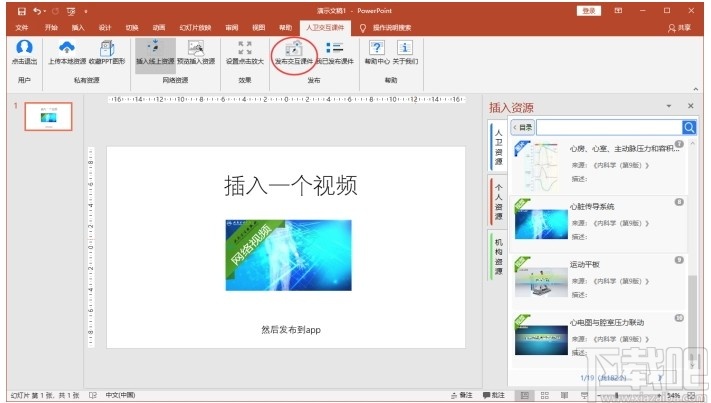Click the 共享 share icon
The image size is (711, 403).
click(672, 28)
